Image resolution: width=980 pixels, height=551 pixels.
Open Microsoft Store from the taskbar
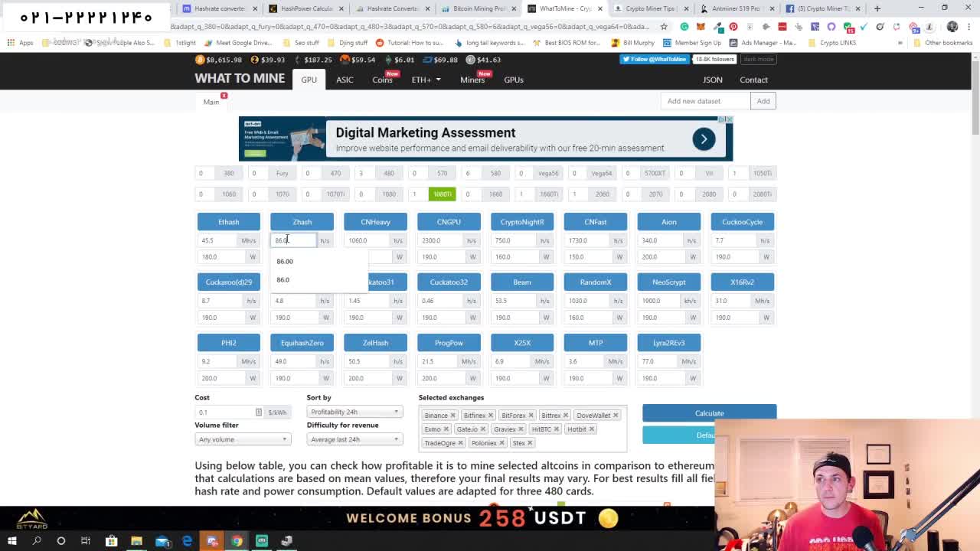click(111, 541)
